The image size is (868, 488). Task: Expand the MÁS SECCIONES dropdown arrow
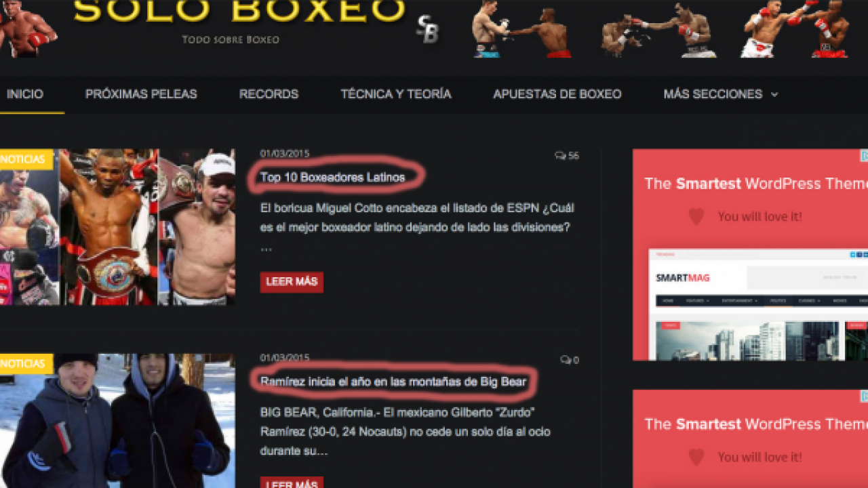(774, 95)
